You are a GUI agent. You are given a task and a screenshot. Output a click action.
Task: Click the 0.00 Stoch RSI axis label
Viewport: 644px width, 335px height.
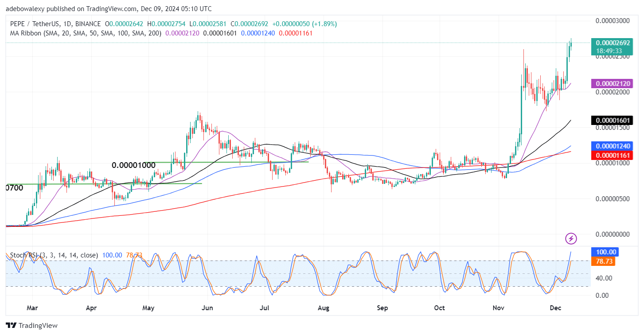[x=602, y=296]
